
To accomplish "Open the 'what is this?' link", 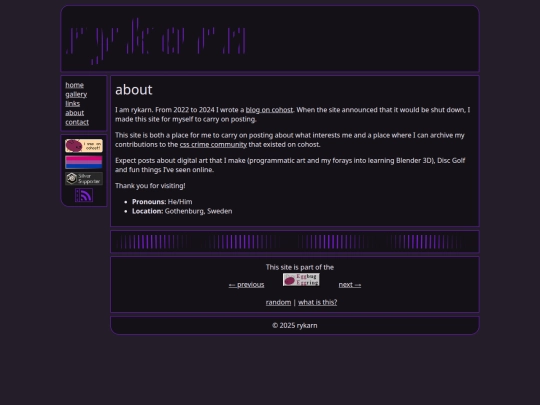I will [x=318, y=302].
